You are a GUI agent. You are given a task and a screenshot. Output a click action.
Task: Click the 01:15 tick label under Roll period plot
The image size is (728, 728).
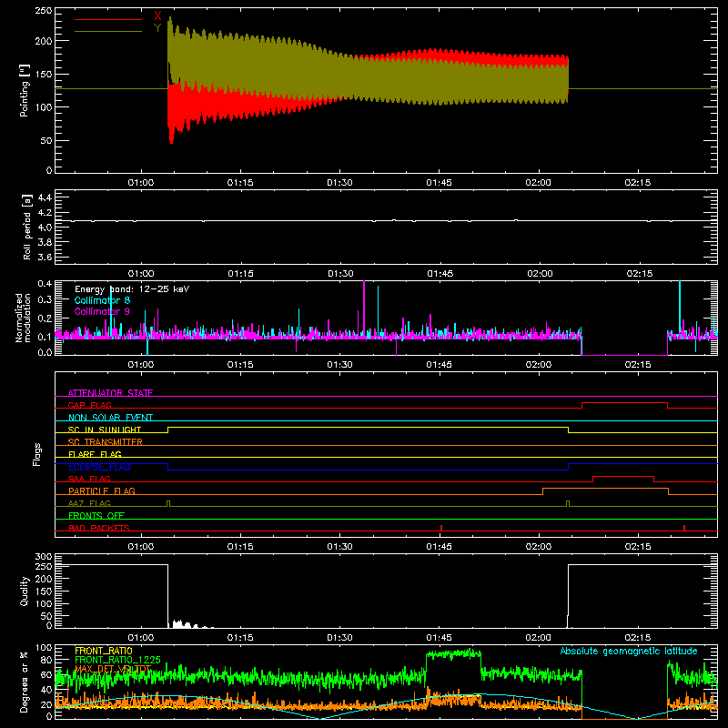(240, 274)
